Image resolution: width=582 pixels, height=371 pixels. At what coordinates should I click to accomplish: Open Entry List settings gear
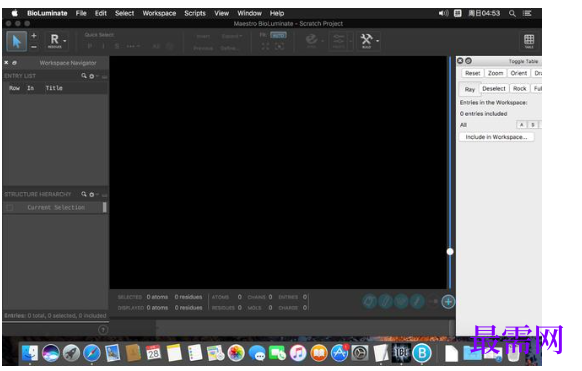(x=92, y=76)
